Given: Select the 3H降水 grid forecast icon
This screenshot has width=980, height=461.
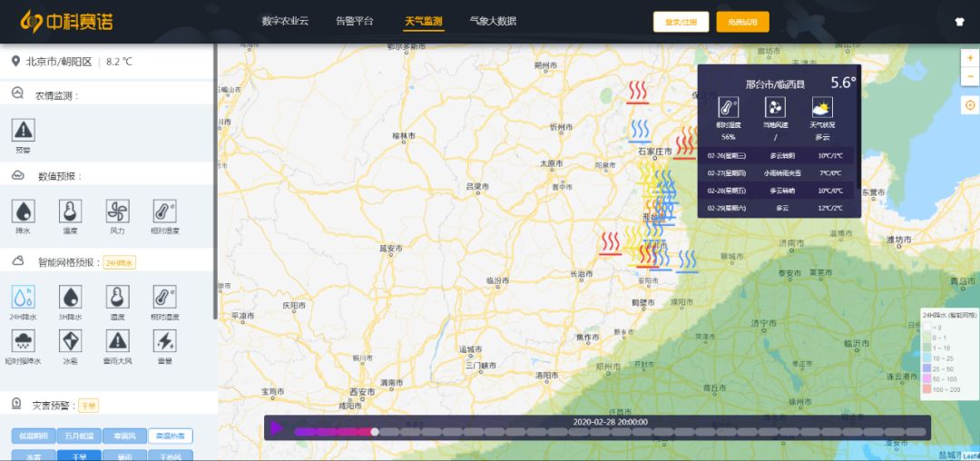Looking at the screenshot, I should (x=71, y=297).
